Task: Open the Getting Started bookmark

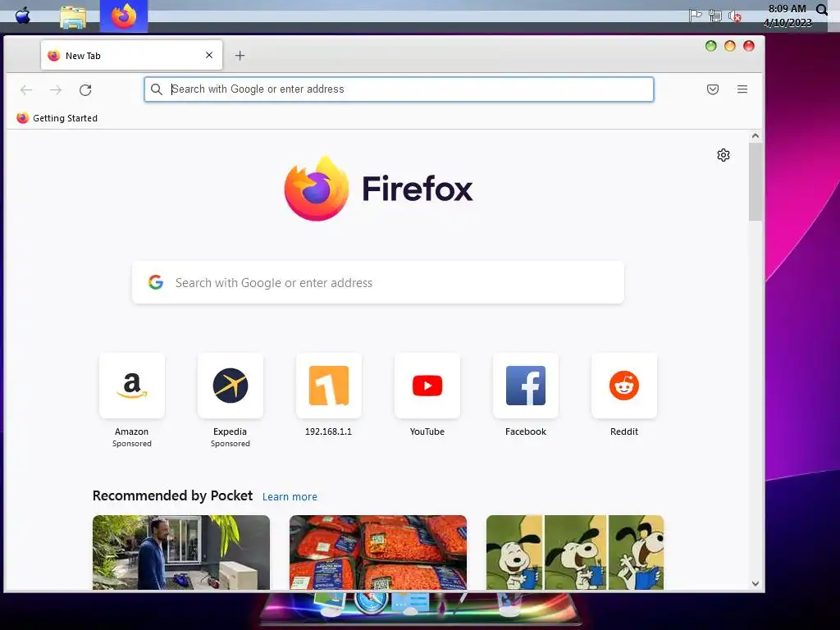Action: pos(57,118)
